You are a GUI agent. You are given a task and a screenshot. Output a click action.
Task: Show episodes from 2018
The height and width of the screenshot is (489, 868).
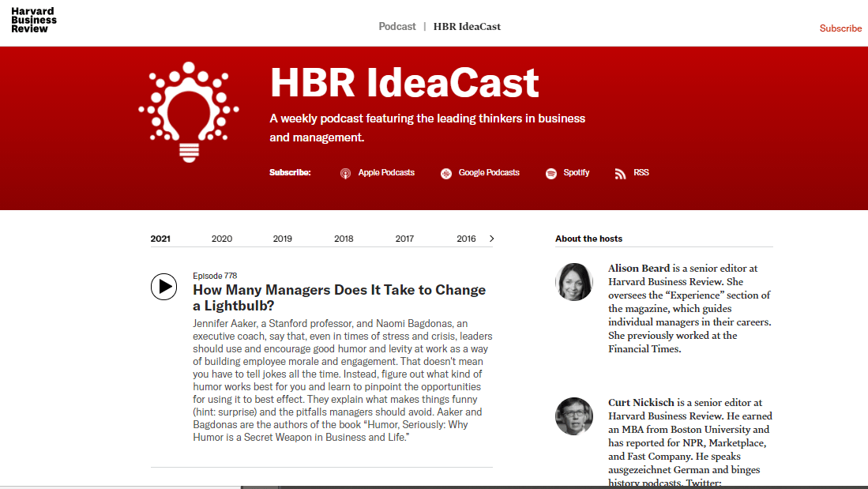[x=344, y=239]
